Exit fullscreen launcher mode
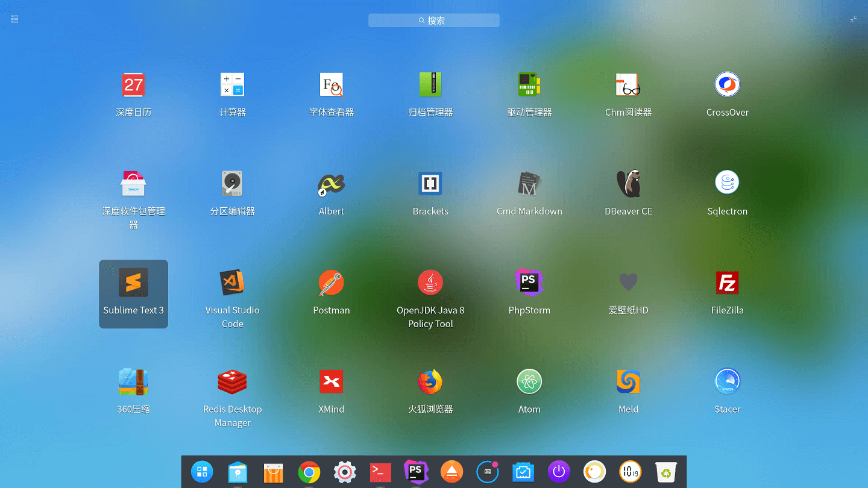Image resolution: width=868 pixels, height=488 pixels. (x=854, y=19)
